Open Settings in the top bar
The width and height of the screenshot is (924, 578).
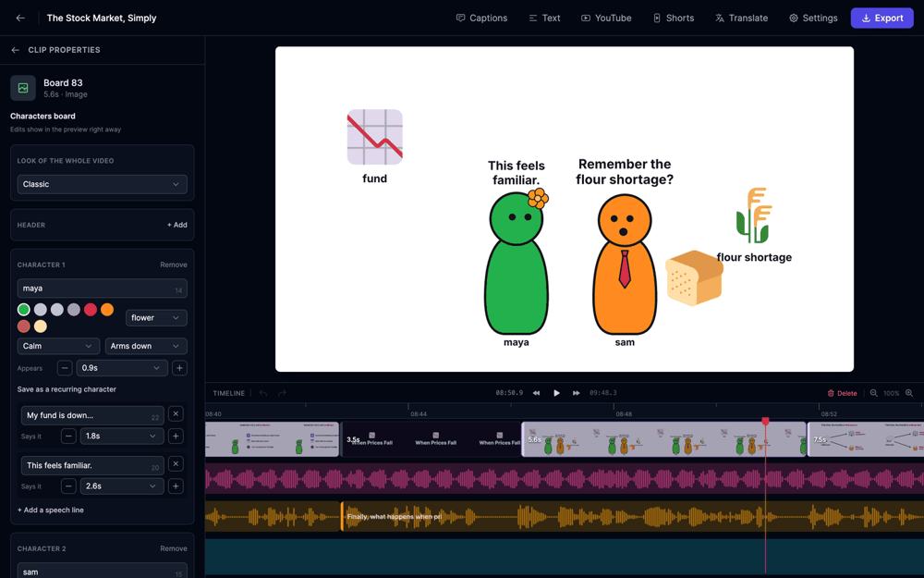click(813, 18)
